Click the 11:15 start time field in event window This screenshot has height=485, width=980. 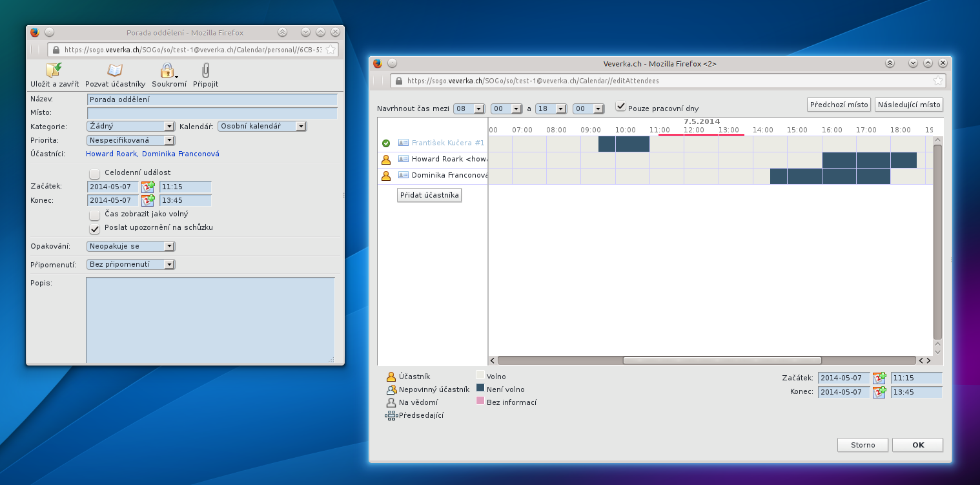coord(185,187)
